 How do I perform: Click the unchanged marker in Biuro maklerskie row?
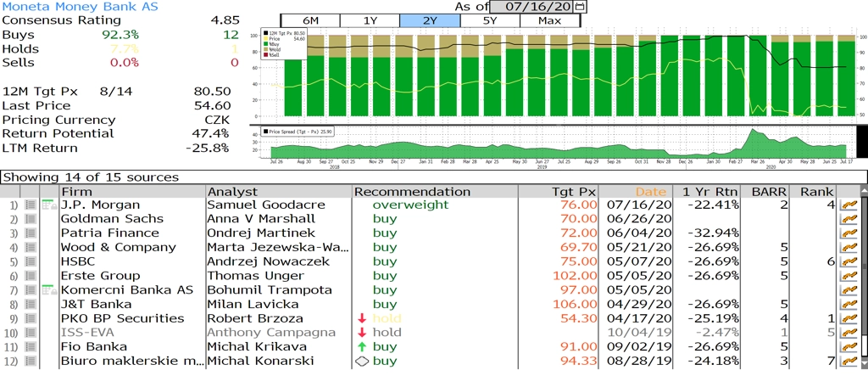[361, 362]
